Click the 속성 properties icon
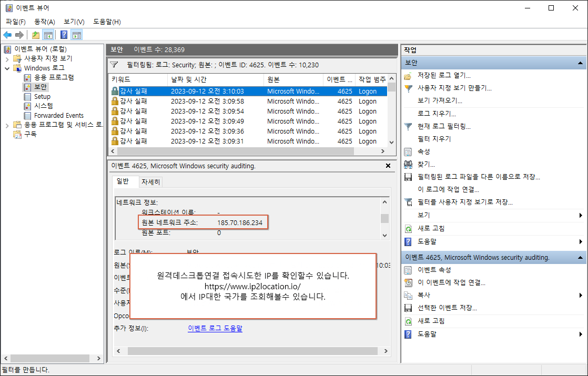588x376 pixels. pos(408,152)
